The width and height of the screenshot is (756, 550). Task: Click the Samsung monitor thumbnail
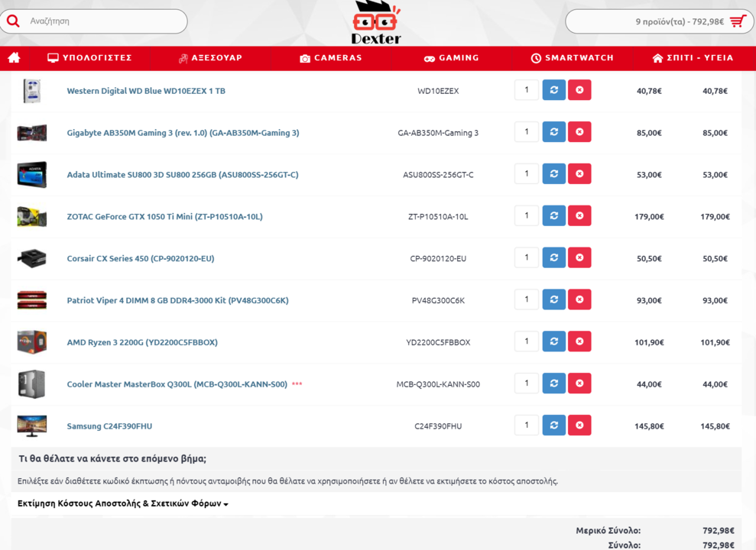point(32,425)
